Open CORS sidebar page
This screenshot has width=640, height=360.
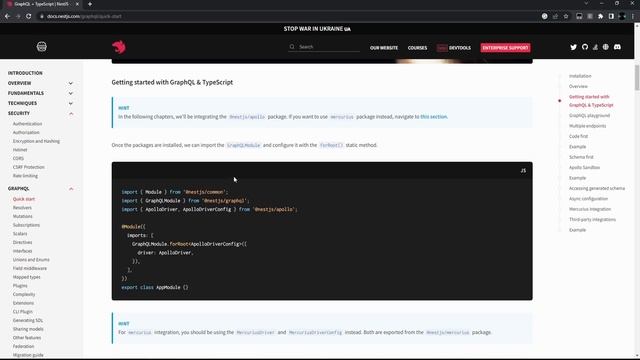pos(18,158)
